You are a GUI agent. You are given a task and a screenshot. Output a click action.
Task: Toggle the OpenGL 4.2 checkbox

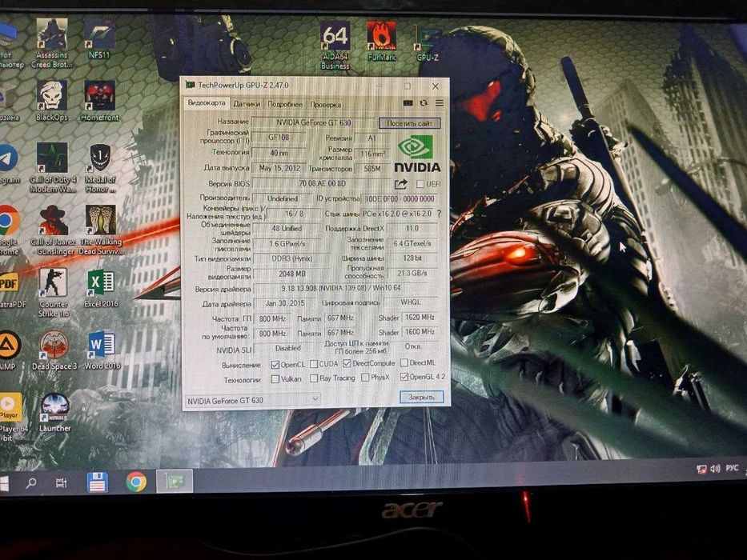point(404,377)
